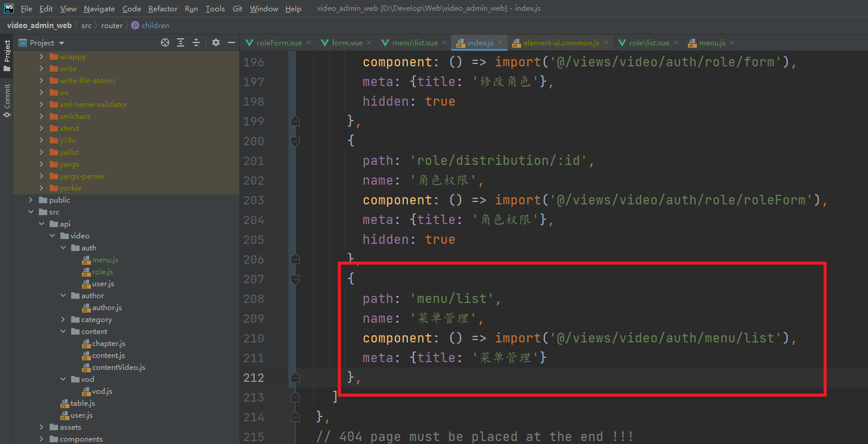This screenshot has height=444, width=868.
Task: Click the locate-in-project crosshair icon
Action: click(x=165, y=42)
